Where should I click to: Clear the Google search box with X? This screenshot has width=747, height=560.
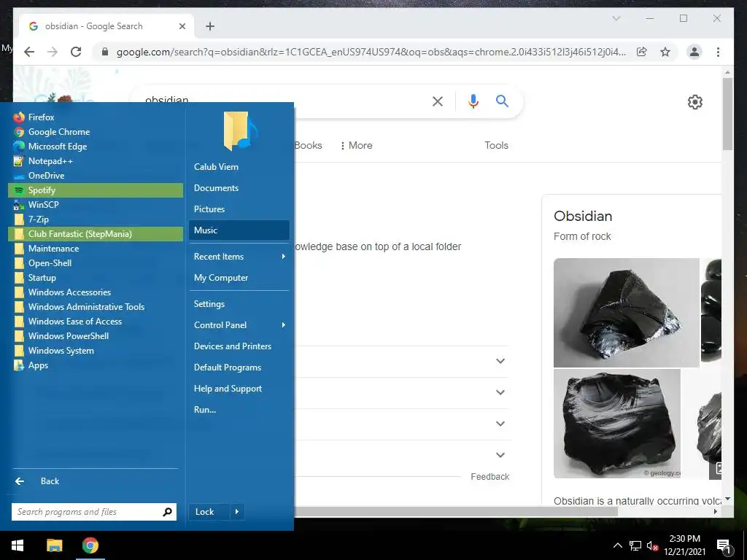[x=438, y=101]
